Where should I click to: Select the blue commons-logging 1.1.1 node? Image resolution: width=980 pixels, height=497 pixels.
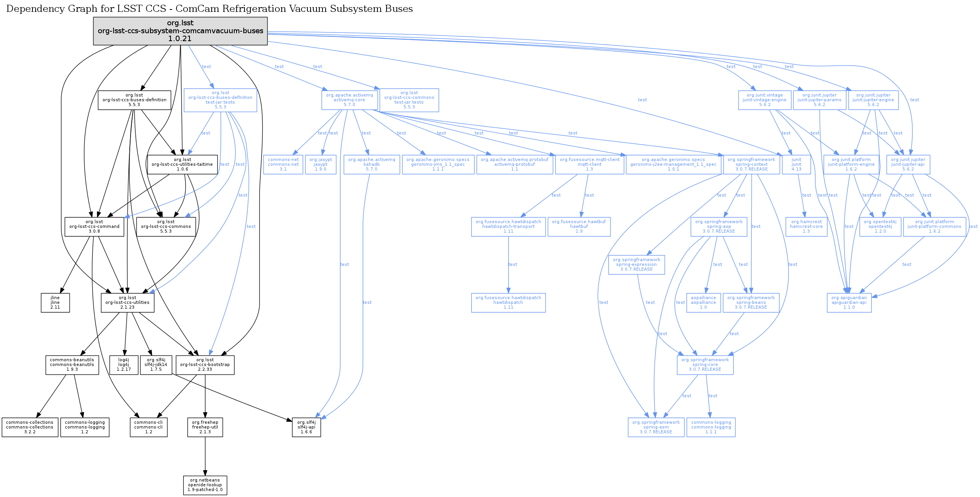[711, 427]
